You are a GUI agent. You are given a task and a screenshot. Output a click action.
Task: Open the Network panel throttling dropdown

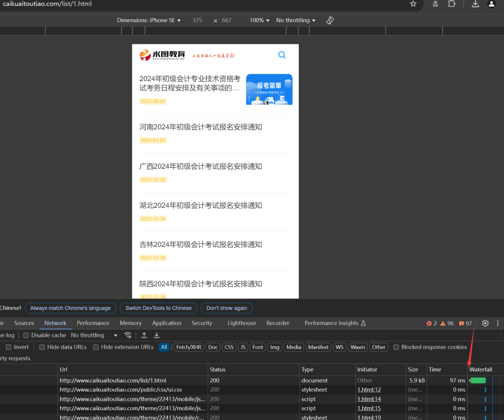(x=94, y=335)
